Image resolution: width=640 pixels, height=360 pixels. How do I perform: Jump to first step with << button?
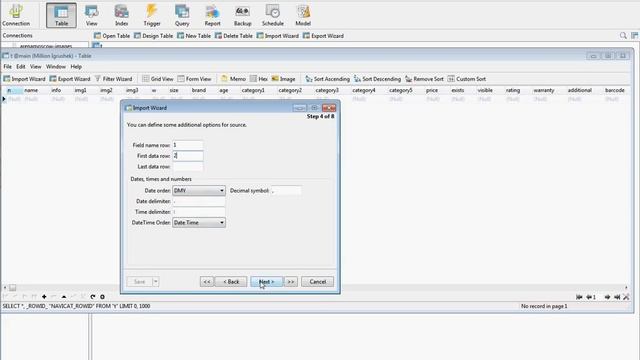[x=207, y=282]
